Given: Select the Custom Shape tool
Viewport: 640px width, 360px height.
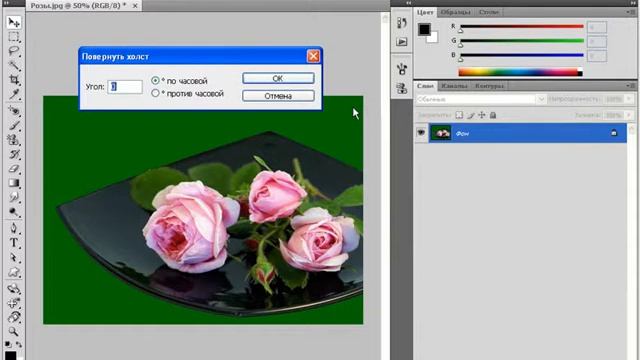Looking at the screenshot, I should pyautogui.click(x=13, y=272).
